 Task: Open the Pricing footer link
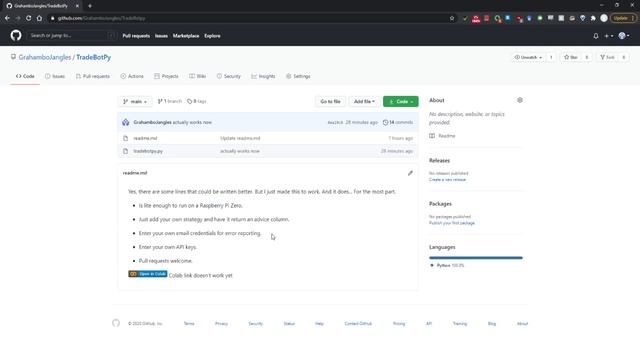tap(399, 324)
